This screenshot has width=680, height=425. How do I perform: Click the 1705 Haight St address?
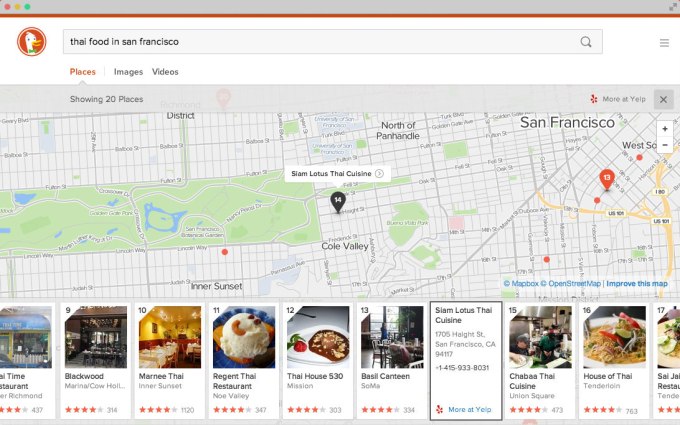click(465, 344)
